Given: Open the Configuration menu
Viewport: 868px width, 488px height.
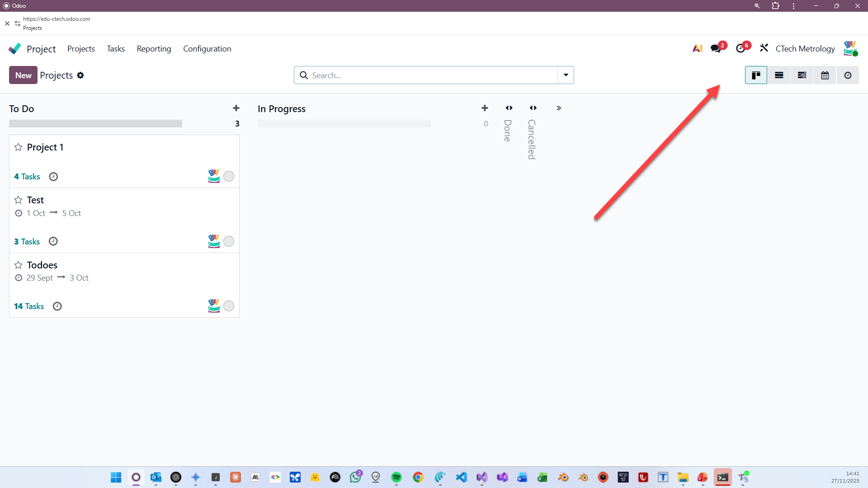Looking at the screenshot, I should pos(207,49).
